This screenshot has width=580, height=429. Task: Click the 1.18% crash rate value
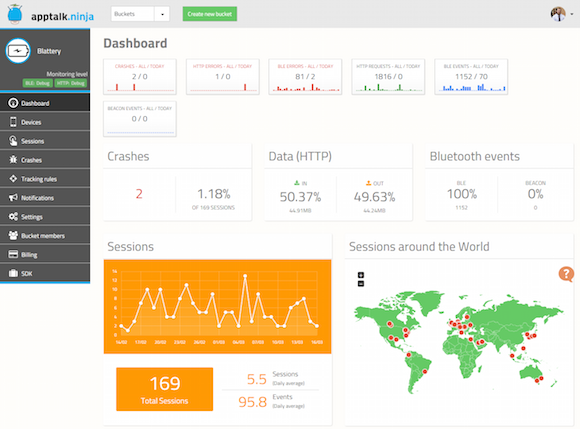pyautogui.click(x=213, y=194)
